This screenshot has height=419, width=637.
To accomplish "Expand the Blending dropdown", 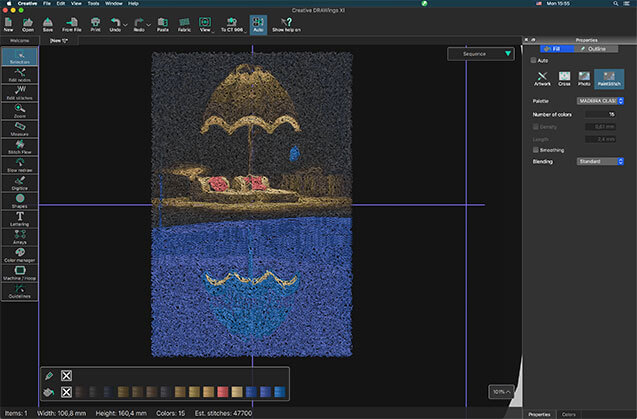I will click(600, 161).
